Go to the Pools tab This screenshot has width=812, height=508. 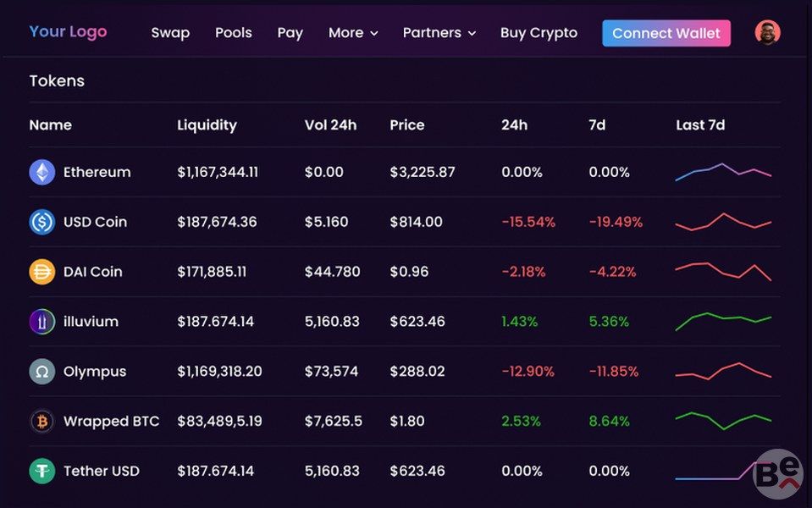[234, 33]
